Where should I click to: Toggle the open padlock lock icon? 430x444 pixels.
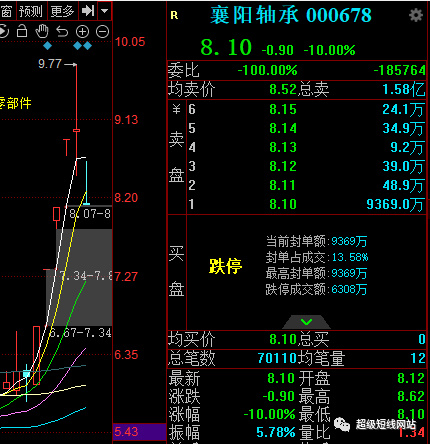tap(22, 31)
